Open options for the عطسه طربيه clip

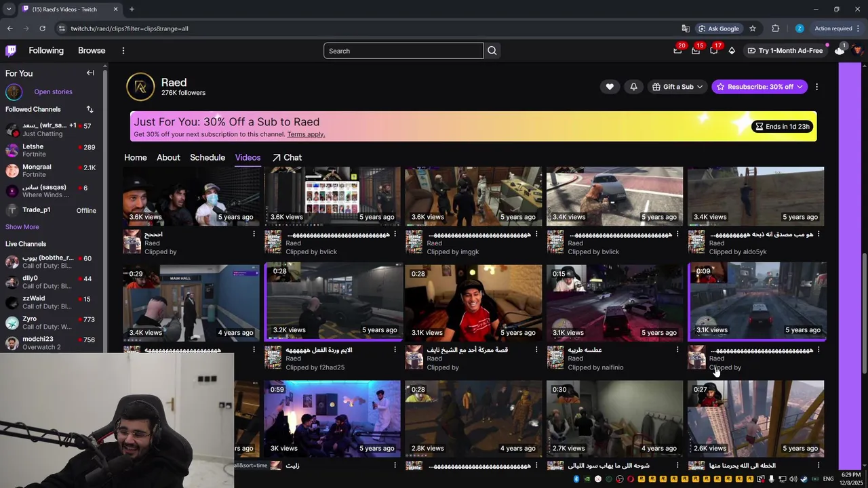pos(677,350)
